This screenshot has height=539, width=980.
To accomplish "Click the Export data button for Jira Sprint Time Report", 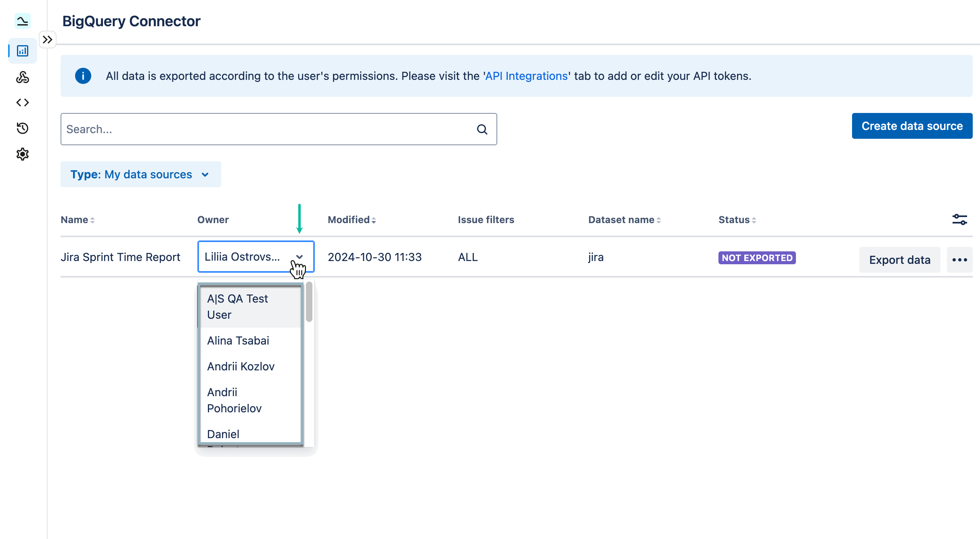I will pyautogui.click(x=900, y=259).
